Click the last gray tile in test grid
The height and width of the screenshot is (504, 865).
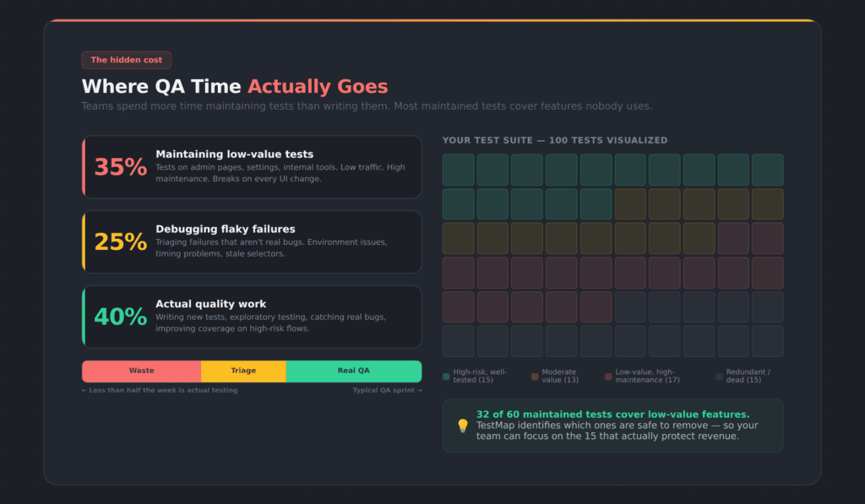767,341
